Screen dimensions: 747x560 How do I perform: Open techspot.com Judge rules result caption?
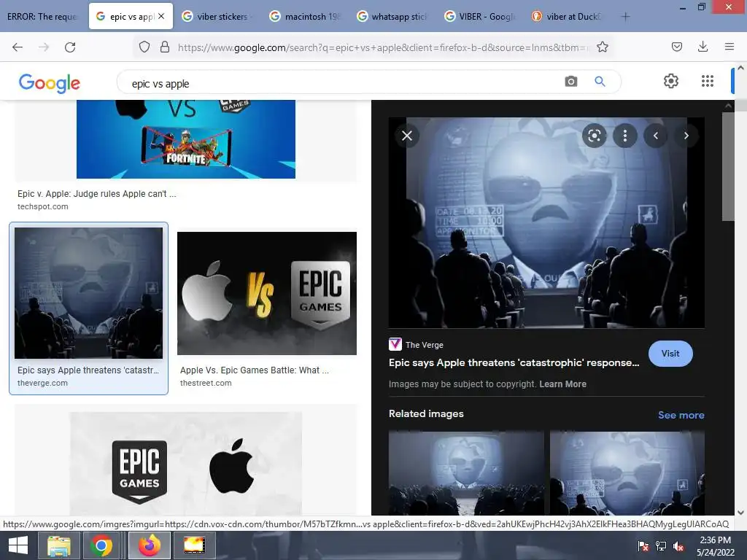97,194
